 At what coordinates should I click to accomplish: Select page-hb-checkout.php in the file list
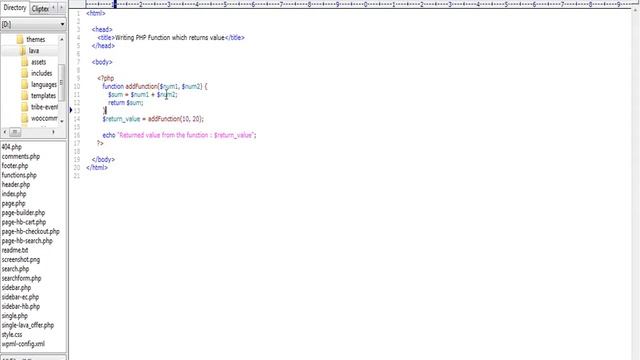[x=31, y=231]
